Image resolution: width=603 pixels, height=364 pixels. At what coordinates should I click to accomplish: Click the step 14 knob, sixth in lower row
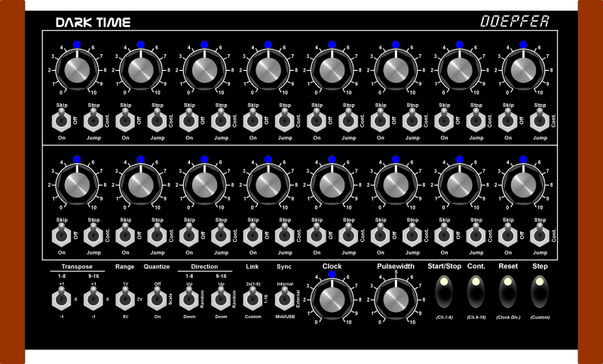[x=396, y=185]
